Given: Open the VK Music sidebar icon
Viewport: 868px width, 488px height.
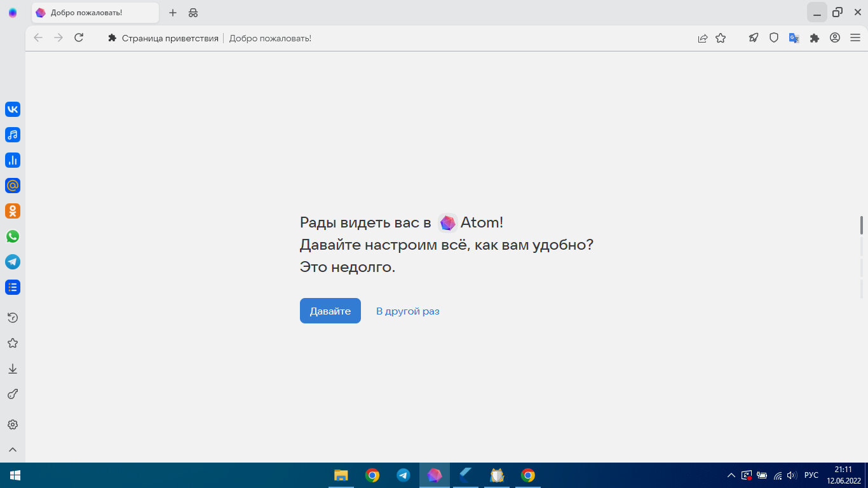Looking at the screenshot, I should coord(13,135).
